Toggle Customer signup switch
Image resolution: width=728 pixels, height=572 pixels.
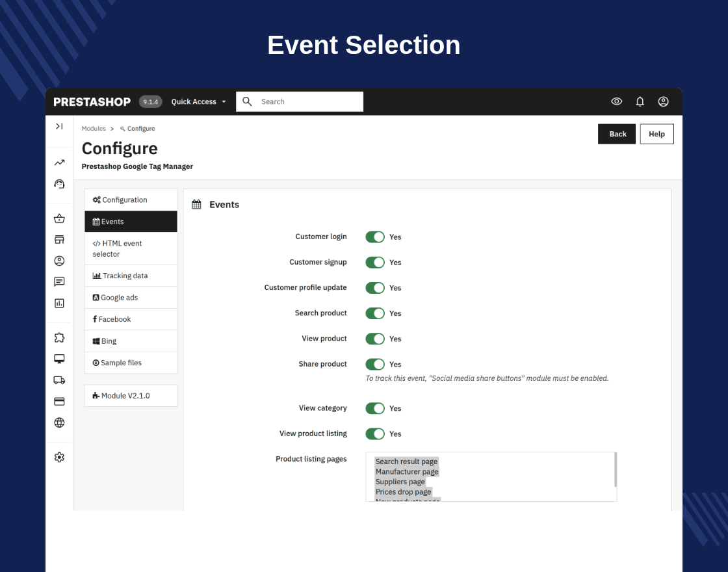(375, 263)
